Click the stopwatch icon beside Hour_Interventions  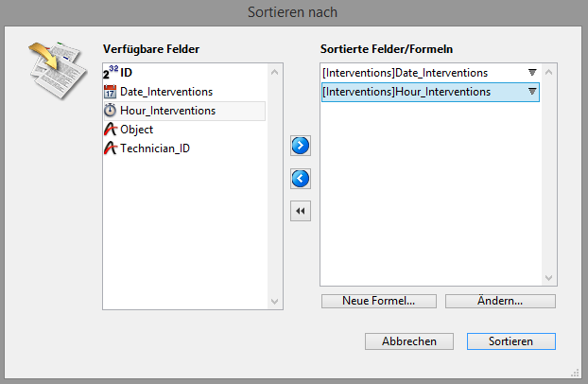[x=111, y=111]
